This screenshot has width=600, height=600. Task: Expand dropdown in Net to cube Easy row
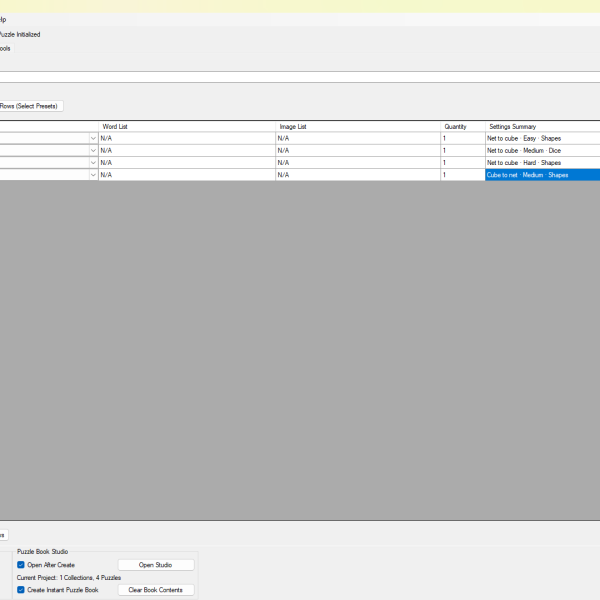(93, 138)
